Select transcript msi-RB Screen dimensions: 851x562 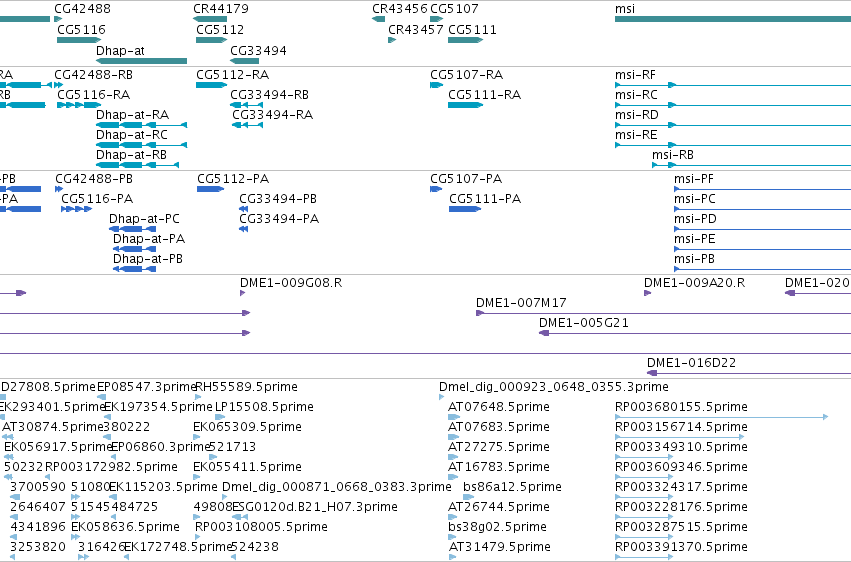tap(752, 165)
